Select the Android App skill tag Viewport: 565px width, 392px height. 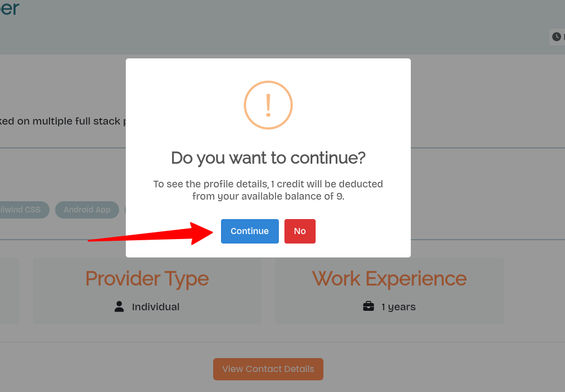[87, 210]
